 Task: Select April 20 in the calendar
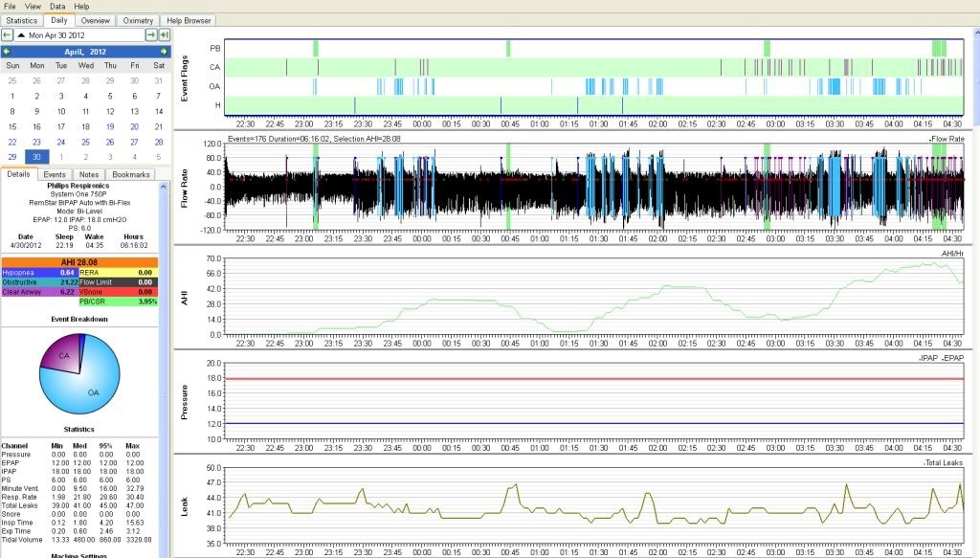coord(134,127)
